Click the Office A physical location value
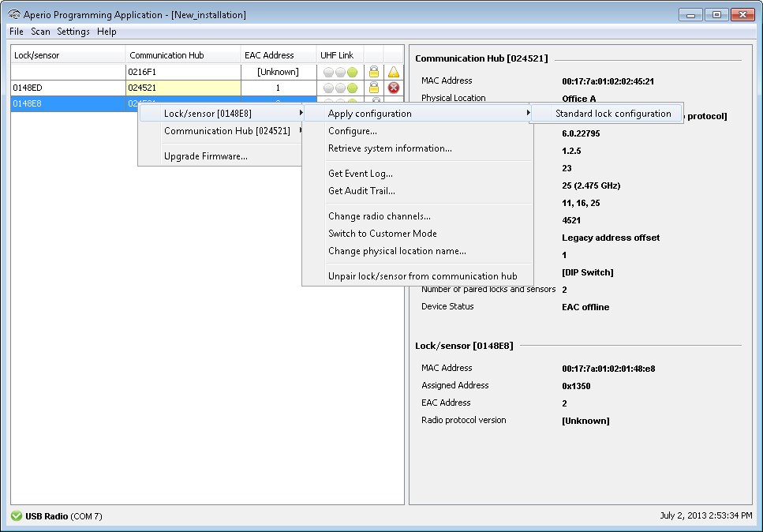Image resolution: width=763 pixels, height=532 pixels. (578, 99)
